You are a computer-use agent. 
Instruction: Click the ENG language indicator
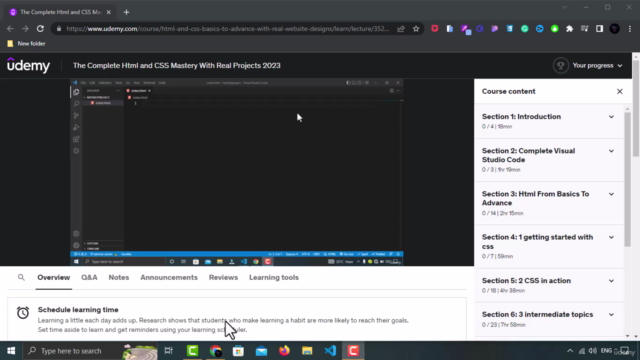607,351
